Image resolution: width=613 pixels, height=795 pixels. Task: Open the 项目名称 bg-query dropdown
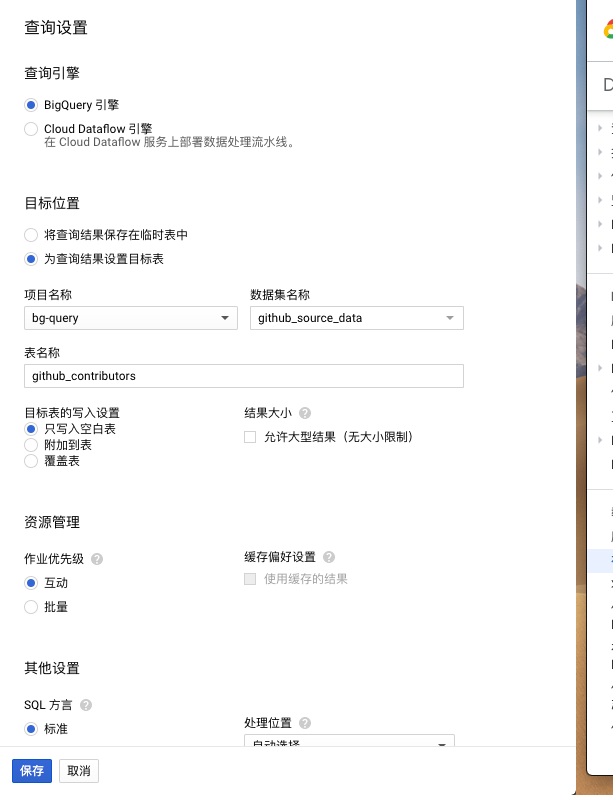pos(131,318)
